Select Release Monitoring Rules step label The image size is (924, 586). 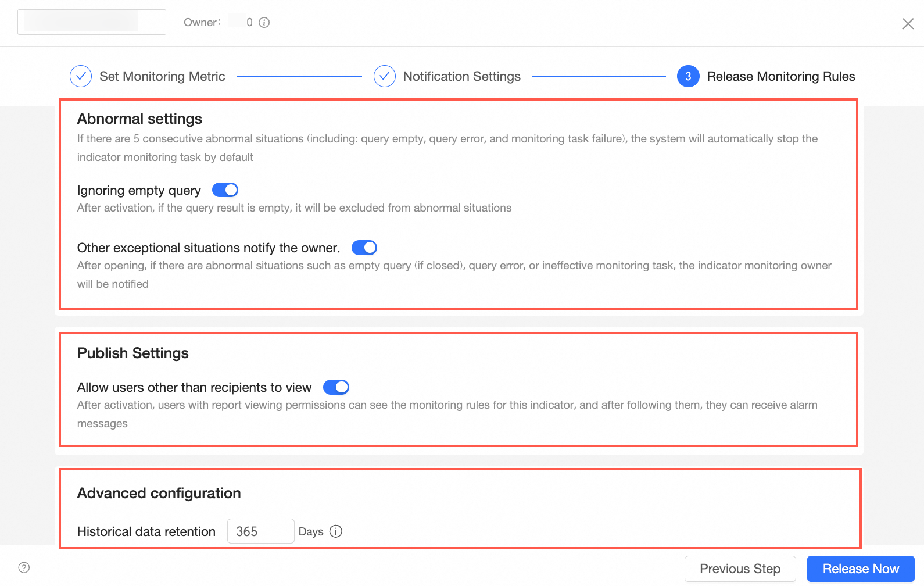point(780,76)
